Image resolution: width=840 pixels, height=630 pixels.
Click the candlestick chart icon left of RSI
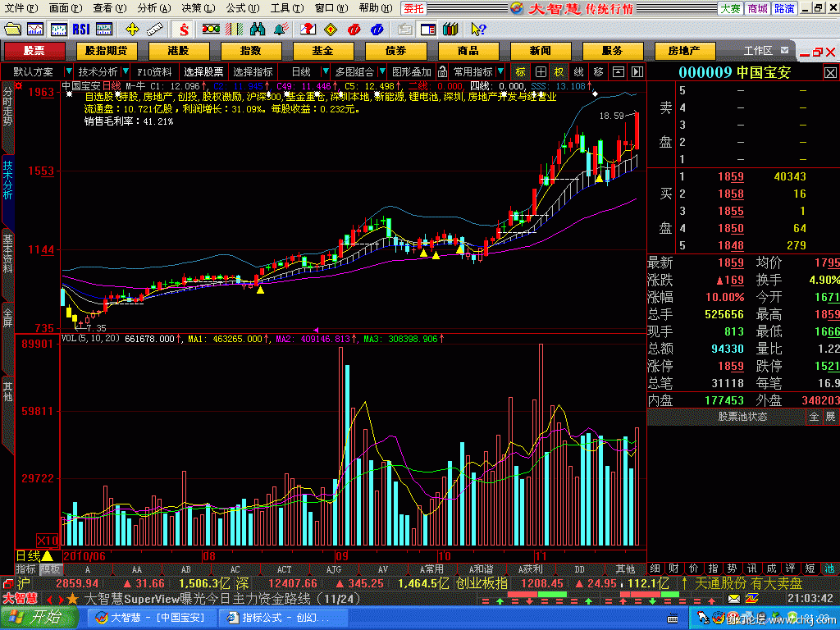(x=58, y=29)
